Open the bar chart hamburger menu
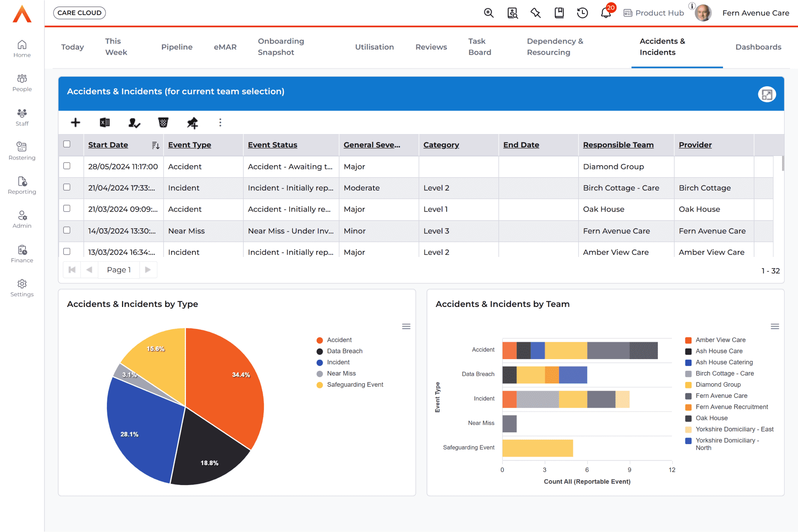 click(x=775, y=326)
